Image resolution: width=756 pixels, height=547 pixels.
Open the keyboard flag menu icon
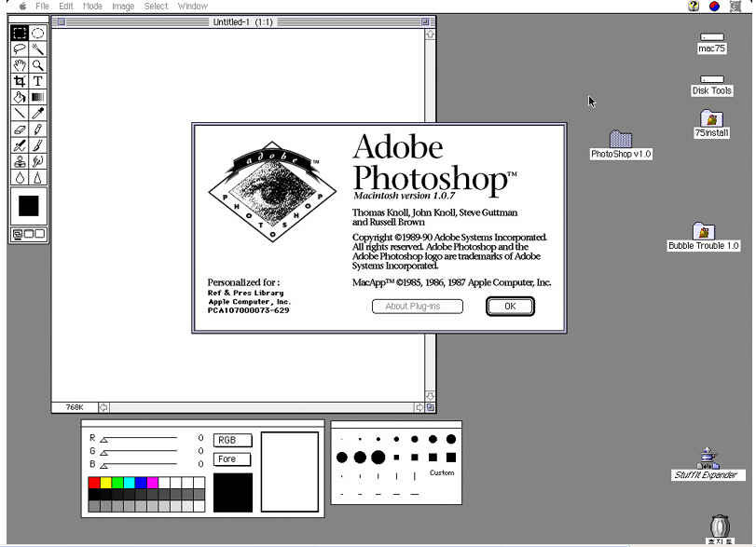(x=714, y=6)
